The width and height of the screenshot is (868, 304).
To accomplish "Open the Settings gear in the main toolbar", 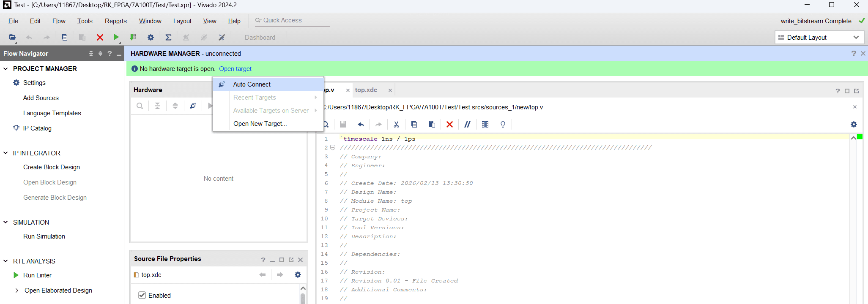I will click(151, 37).
